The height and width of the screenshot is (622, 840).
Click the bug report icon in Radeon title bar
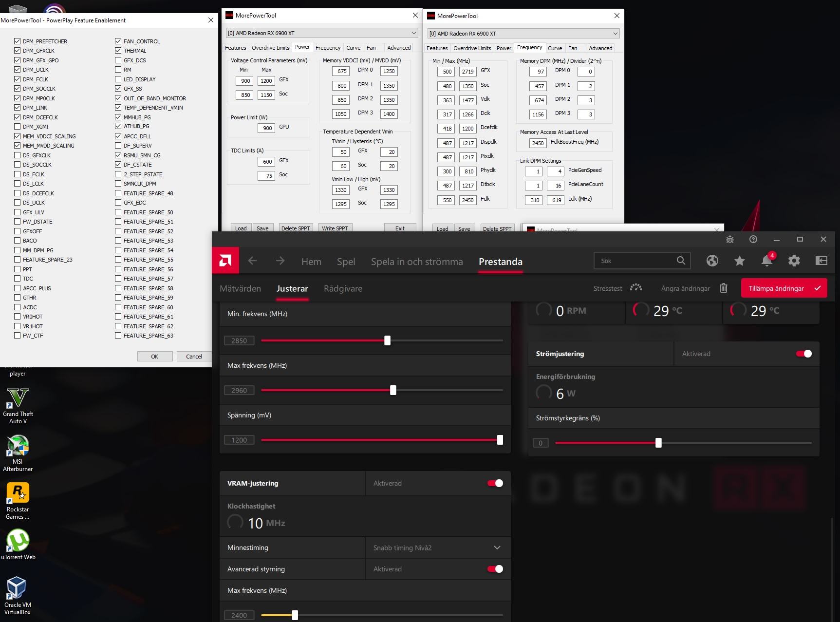coord(730,239)
